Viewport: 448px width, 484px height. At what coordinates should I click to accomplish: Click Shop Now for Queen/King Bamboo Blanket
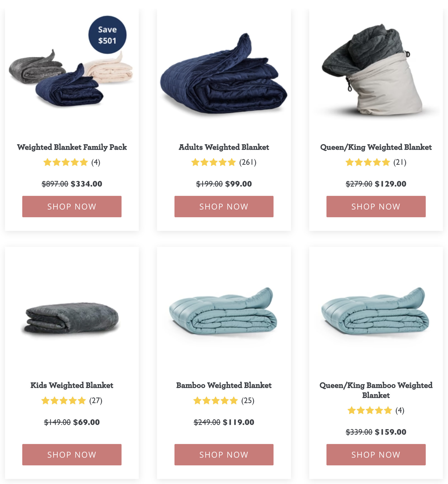(376, 454)
